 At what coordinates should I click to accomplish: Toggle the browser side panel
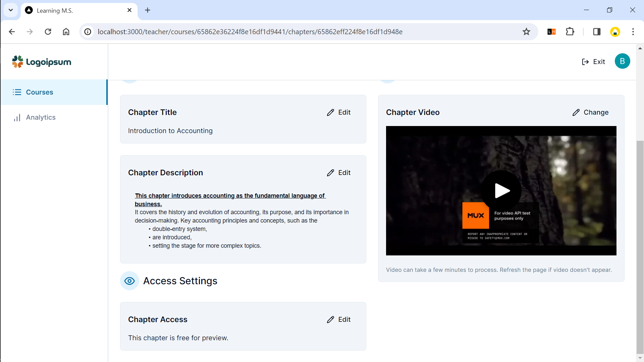coord(597,32)
